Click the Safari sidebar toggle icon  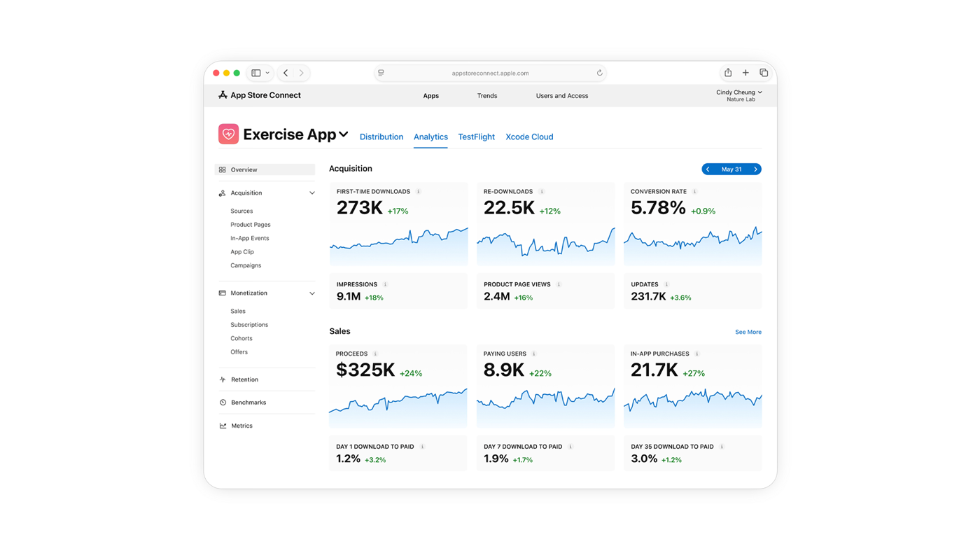pos(256,73)
